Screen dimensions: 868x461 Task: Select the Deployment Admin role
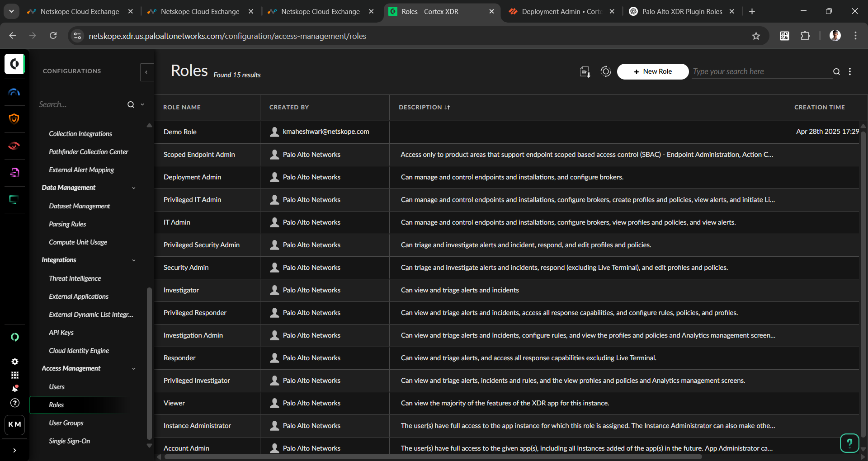pyautogui.click(x=506, y=177)
